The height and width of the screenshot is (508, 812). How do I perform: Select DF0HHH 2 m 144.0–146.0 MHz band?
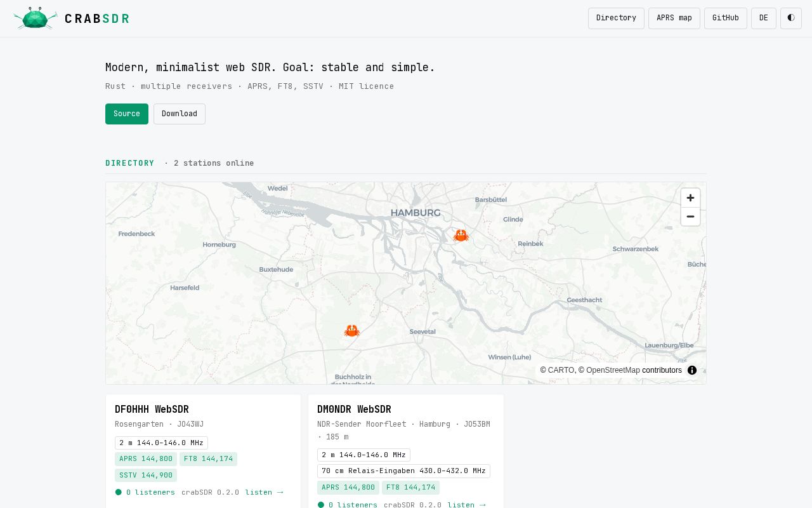[x=161, y=443]
